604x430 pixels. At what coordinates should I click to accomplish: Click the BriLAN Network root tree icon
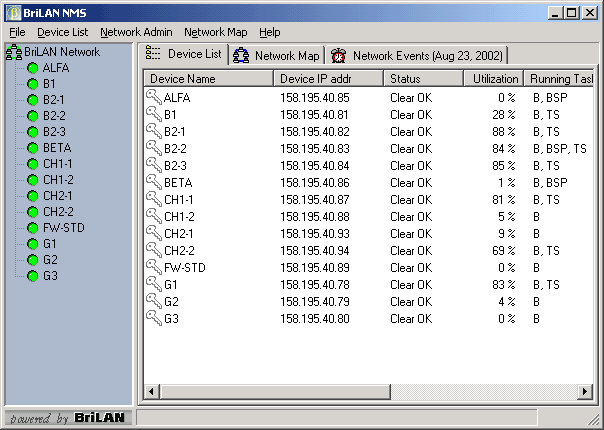(x=14, y=52)
